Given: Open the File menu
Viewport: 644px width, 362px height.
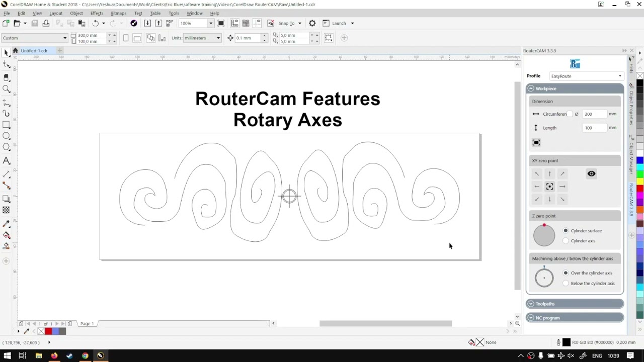Looking at the screenshot, I should [7, 13].
